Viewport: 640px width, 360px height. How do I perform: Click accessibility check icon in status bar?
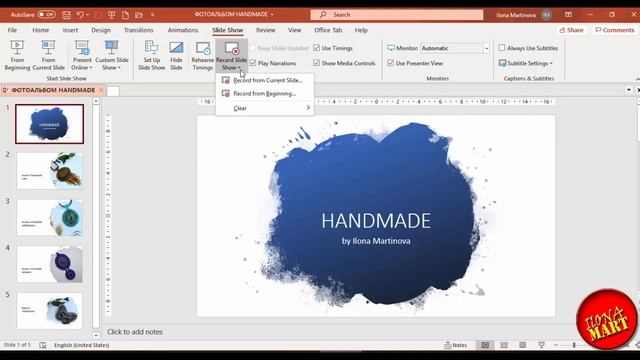tap(43, 345)
